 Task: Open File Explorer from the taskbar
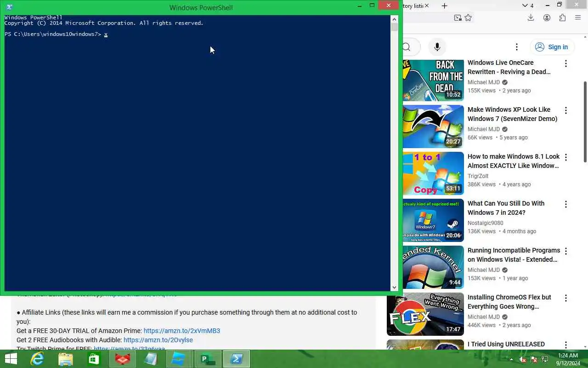coord(66,359)
